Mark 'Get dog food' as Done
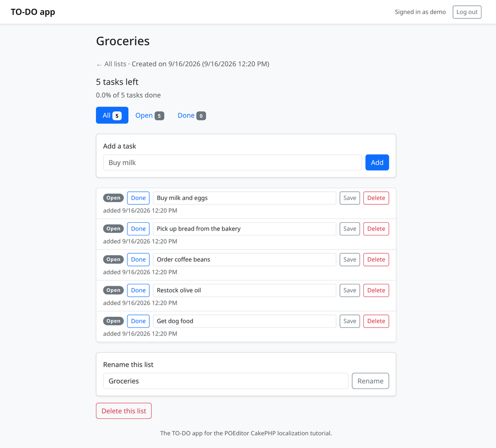The width and height of the screenshot is (496, 448). (x=138, y=321)
